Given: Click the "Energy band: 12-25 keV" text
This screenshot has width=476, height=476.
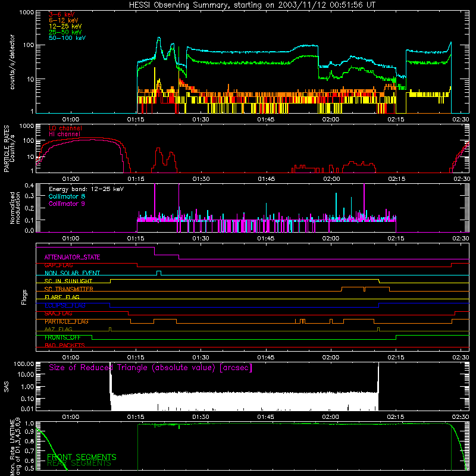Looking at the screenshot, I should click(x=86, y=189).
